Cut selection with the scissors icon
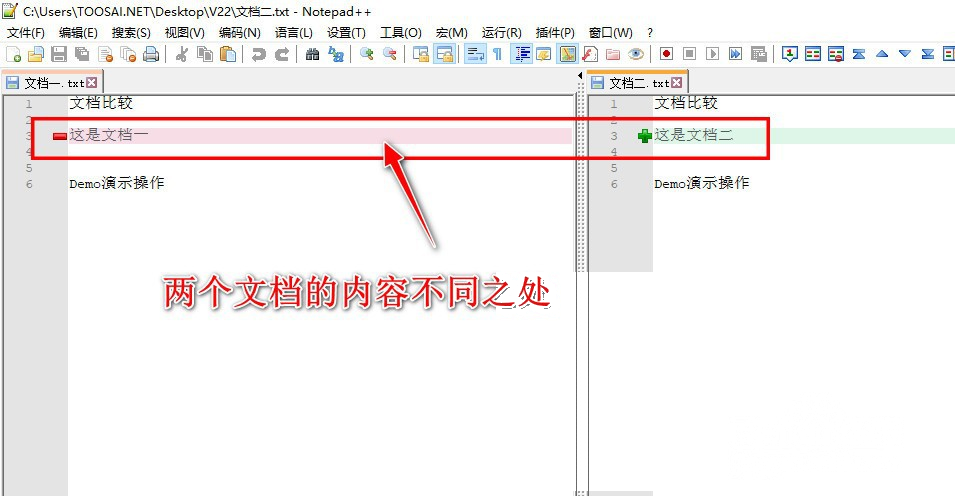Screen dimensions: 955x496 click(x=181, y=54)
